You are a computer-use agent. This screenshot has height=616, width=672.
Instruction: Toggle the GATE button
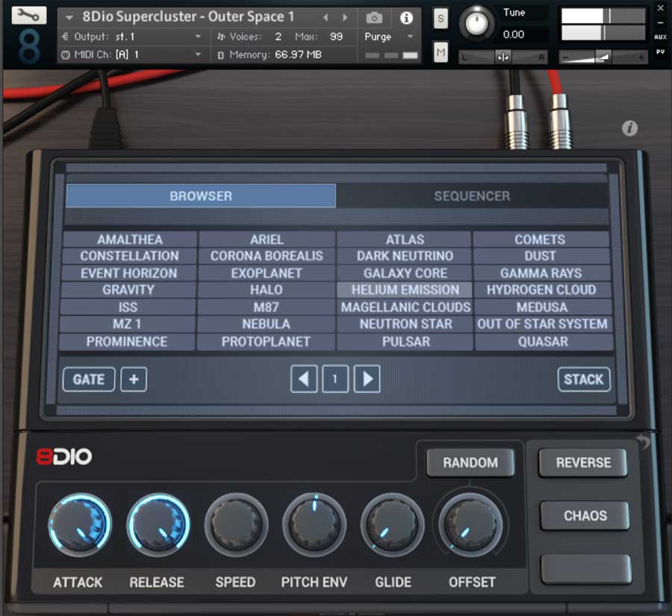(89, 379)
